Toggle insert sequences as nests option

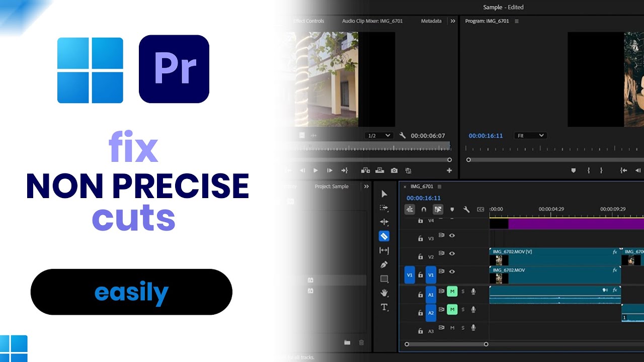(x=410, y=209)
